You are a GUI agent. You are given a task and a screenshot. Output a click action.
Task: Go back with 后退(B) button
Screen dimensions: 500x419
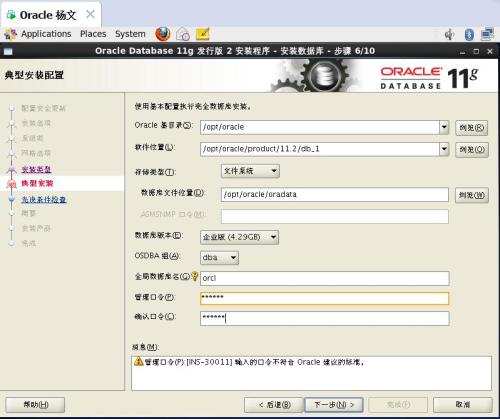pos(274,405)
